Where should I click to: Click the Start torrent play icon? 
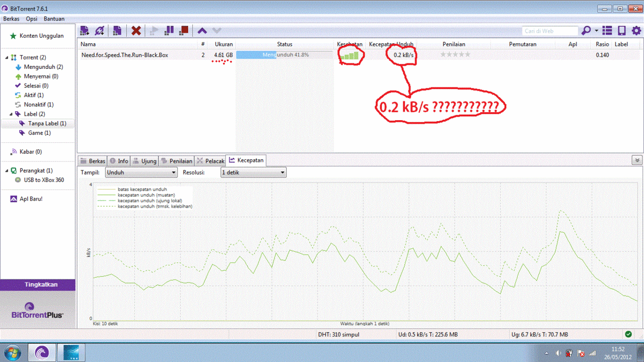pyautogui.click(x=154, y=31)
